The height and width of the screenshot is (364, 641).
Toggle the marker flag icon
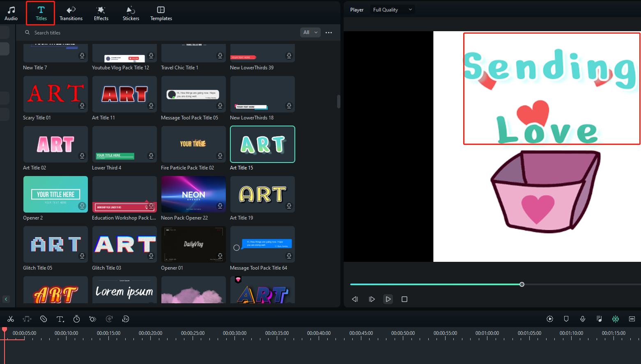click(x=566, y=319)
